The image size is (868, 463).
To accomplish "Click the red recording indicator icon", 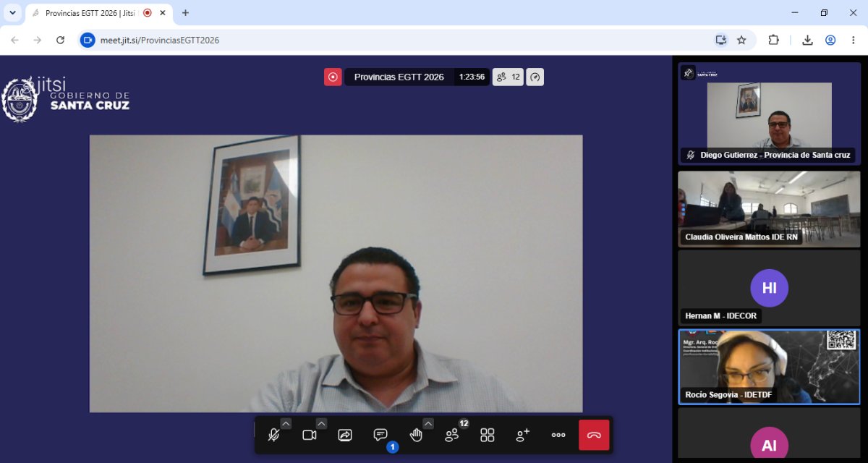I will coord(333,77).
